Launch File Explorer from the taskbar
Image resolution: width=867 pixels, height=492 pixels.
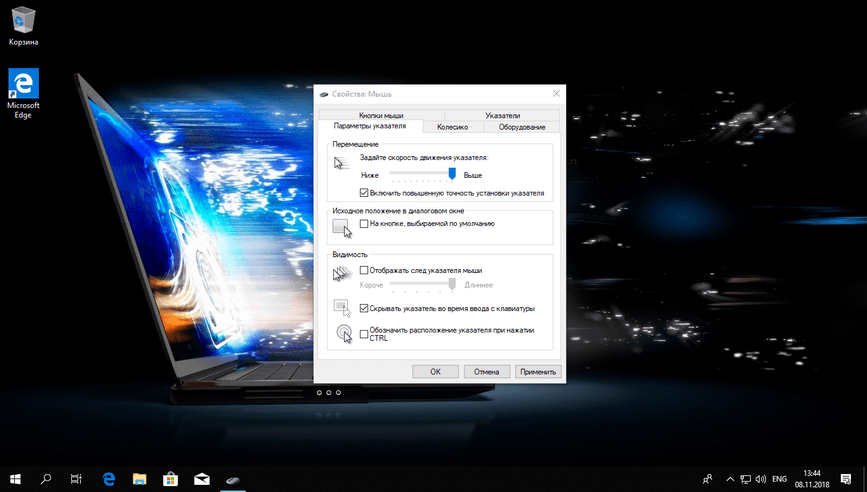pyautogui.click(x=139, y=479)
